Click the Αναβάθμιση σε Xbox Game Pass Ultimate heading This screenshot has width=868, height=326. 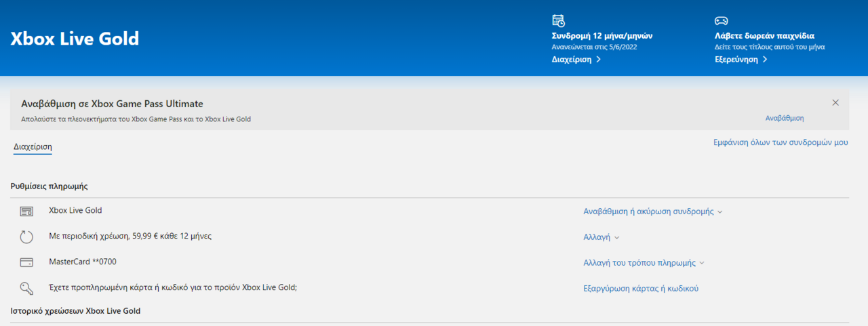tap(112, 104)
